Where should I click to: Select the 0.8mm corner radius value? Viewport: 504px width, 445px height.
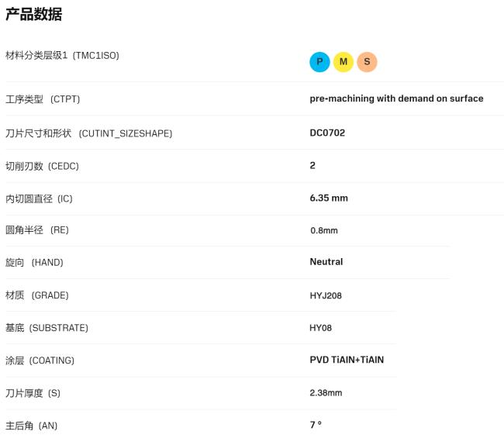click(x=324, y=230)
